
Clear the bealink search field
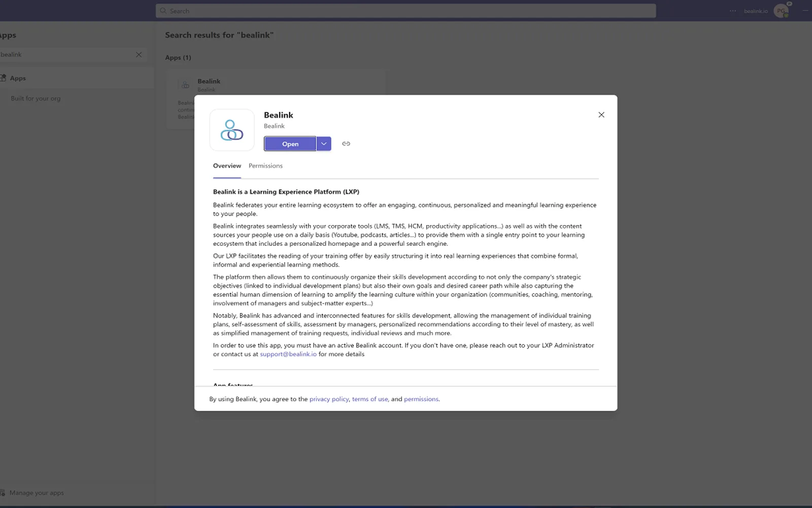coord(139,54)
